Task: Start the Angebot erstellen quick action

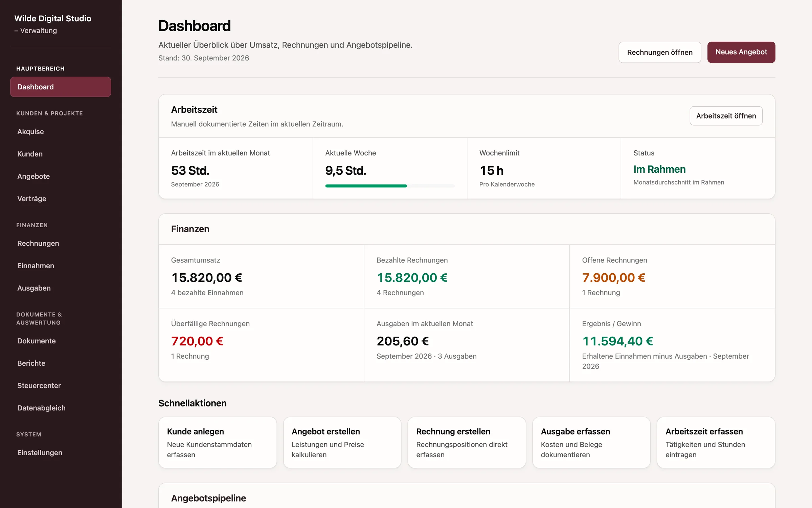Action: 342,442
